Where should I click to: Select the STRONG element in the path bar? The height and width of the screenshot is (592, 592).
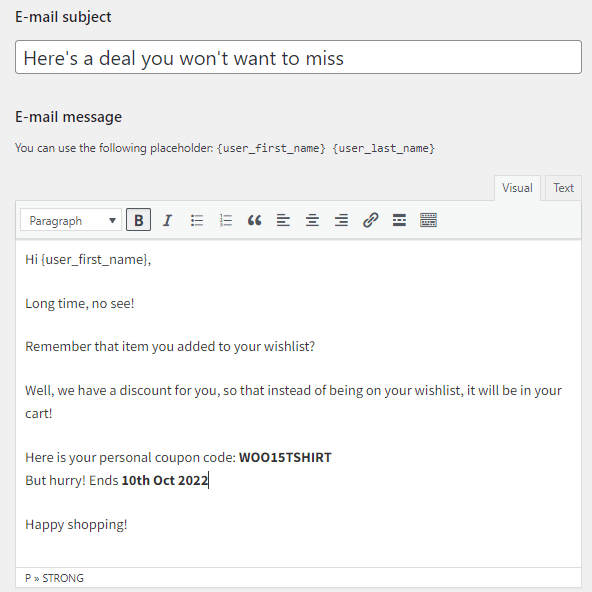point(63,578)
